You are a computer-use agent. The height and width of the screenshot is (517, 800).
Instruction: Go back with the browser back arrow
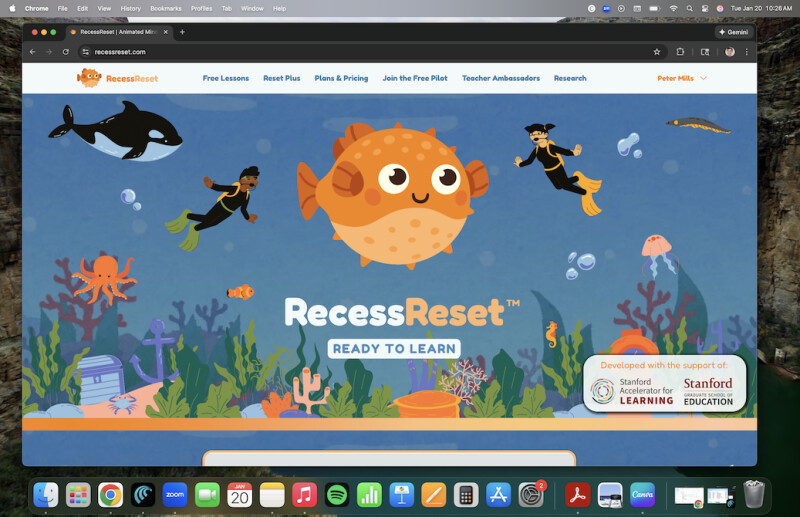click(33, 52)
